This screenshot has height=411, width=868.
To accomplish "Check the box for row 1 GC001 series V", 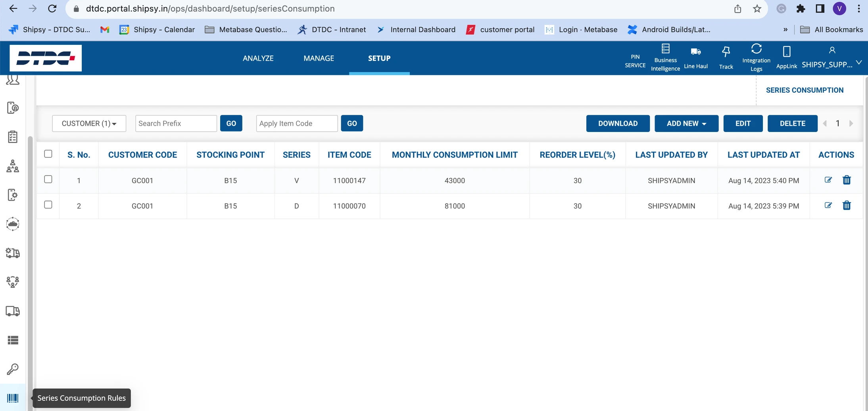I will [48, 179].
